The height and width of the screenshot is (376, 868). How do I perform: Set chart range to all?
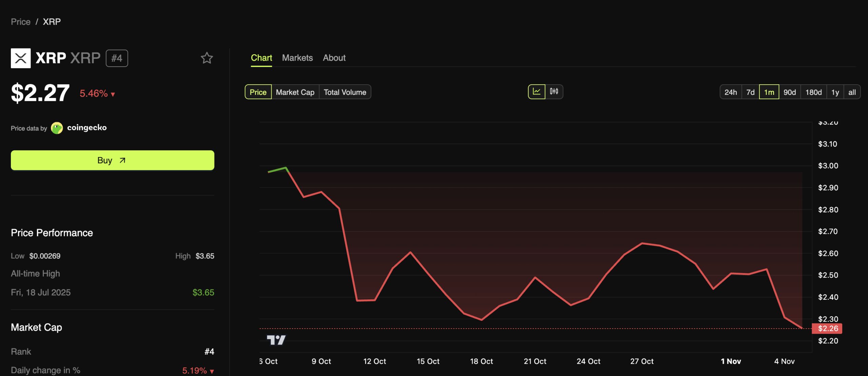[x=852, y=92]
